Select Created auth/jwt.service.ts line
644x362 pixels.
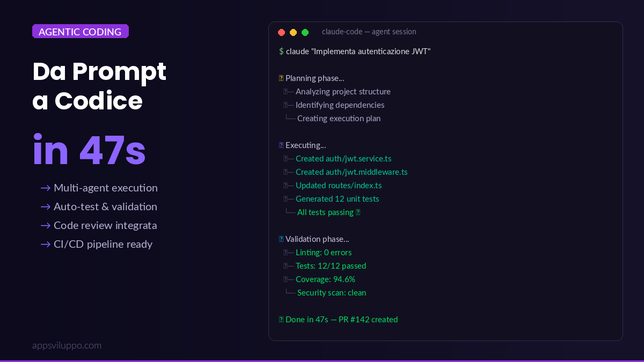pyautogui.click(x=343, y=159)
